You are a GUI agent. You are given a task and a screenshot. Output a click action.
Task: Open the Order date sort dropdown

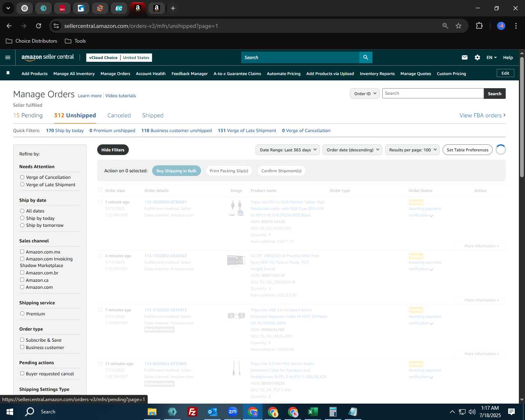pos(352,150)
